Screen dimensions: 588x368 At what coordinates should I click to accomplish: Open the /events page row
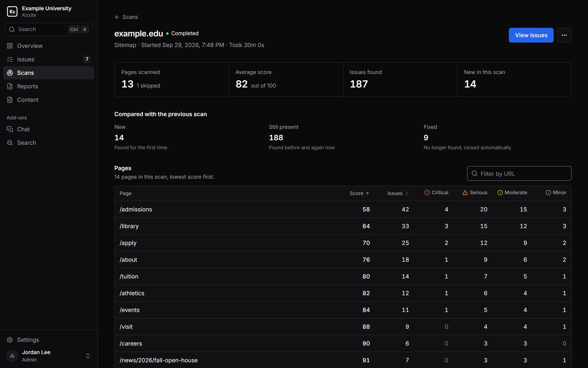click(x=343, y=310)
